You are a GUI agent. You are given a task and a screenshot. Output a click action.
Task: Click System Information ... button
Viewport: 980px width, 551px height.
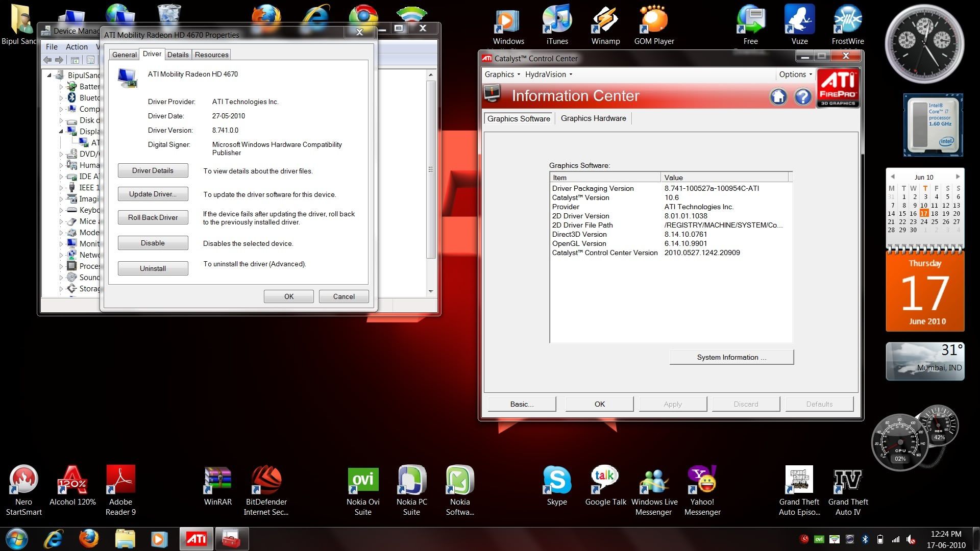[x=731, y=357]
